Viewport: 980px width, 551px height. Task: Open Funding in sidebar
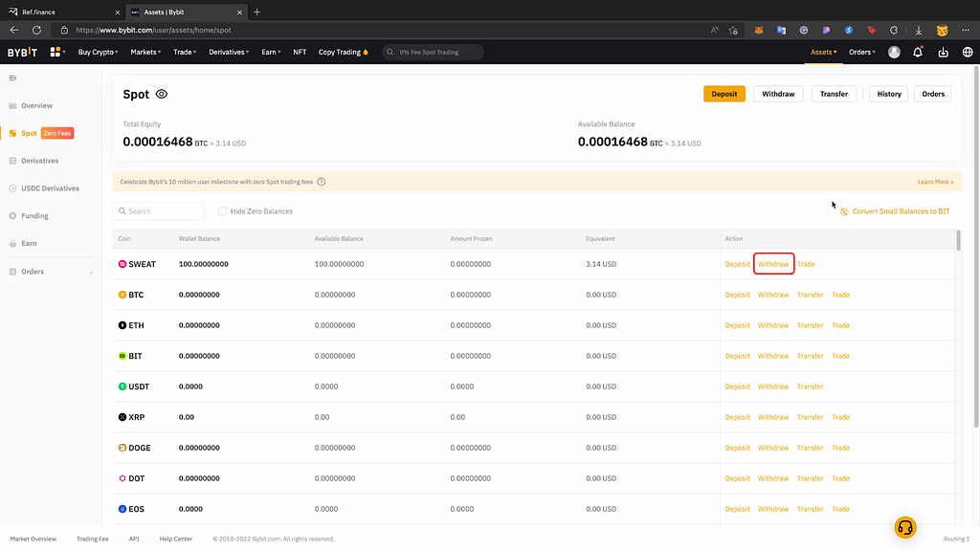coord(35,215)
